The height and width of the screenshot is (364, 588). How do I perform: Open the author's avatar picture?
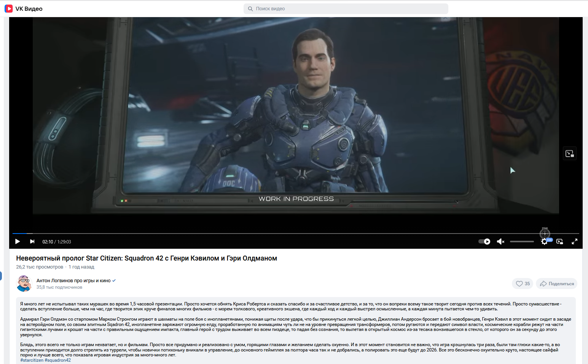pos(24,283)
